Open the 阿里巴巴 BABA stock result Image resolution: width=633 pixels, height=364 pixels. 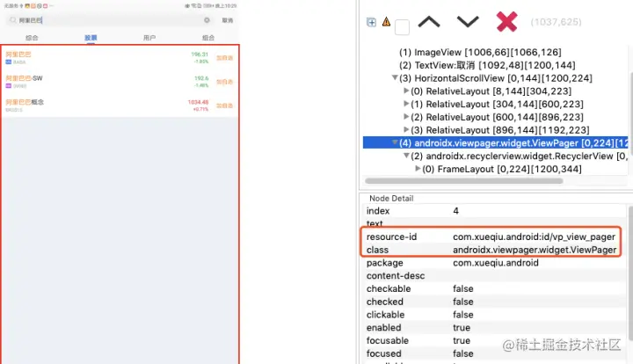120,58
